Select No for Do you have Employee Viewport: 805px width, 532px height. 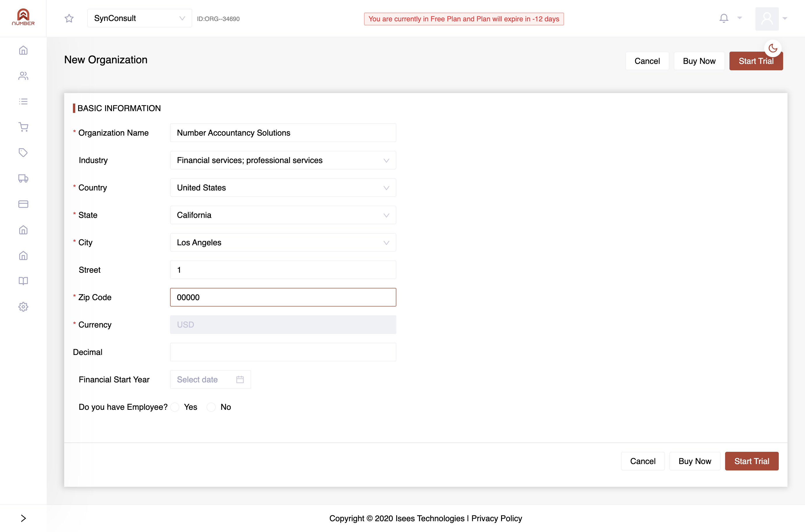coord(211,407)
